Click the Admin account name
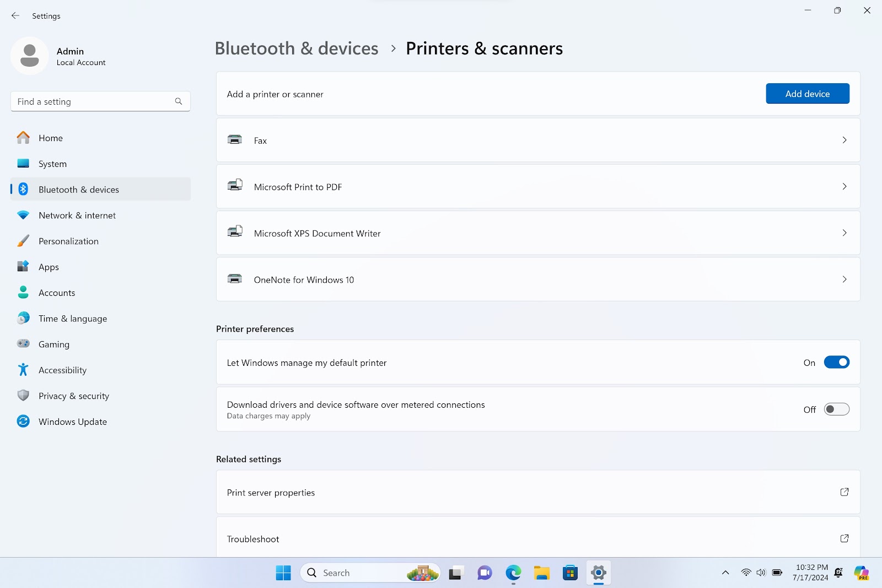882x588 pixels. (x=70, y=51)
